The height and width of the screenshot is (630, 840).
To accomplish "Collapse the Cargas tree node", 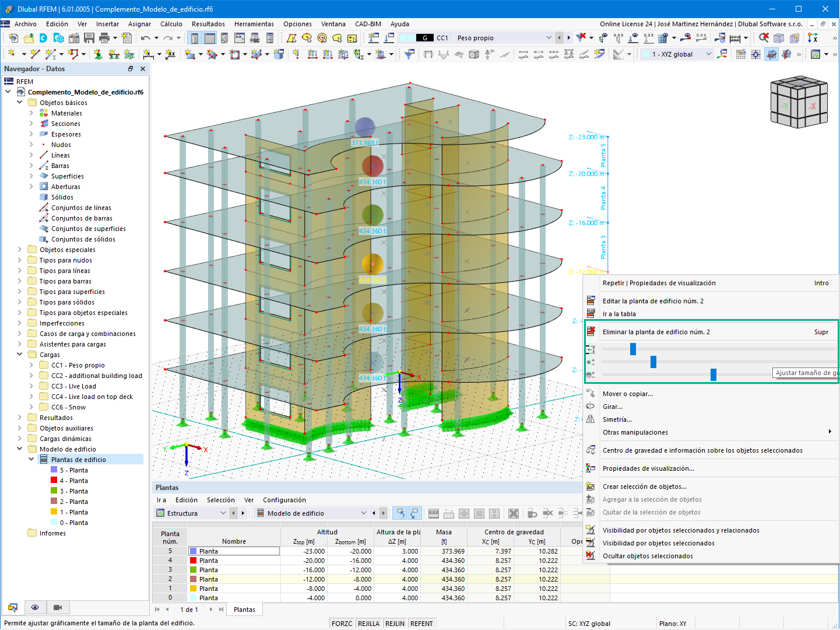I will pyautogui.click(x=20, y=355).
